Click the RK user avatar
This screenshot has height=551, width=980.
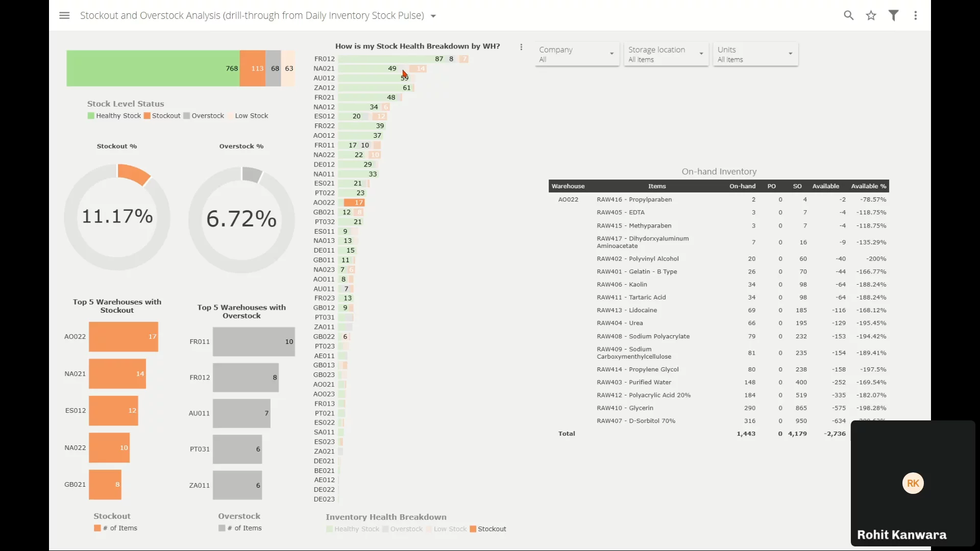(913, 483)
